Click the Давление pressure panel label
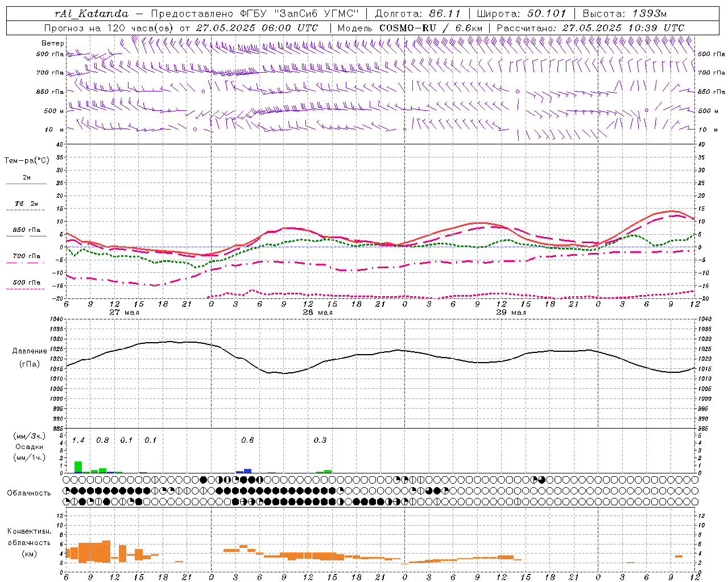Image resolution: width=728 pixels, height=582 pixels. 30,351
